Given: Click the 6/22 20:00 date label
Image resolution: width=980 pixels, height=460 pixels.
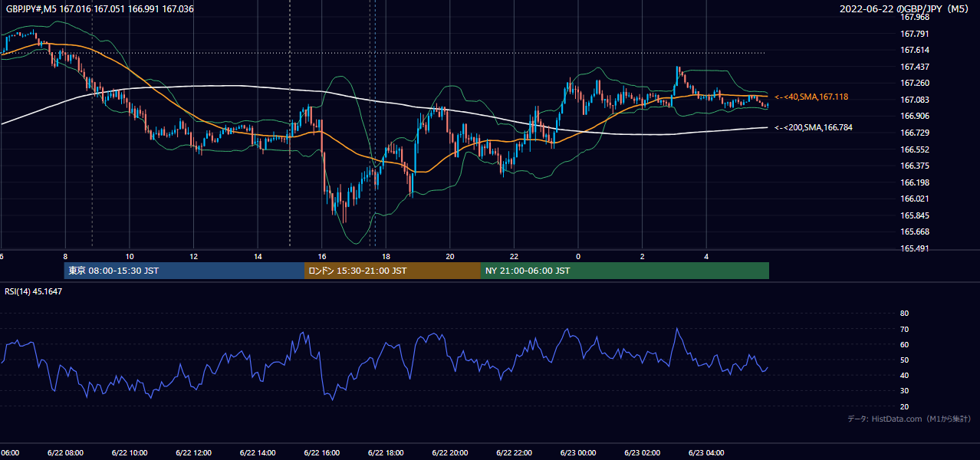Looking at the screenshot, I should tap(450, 453).
